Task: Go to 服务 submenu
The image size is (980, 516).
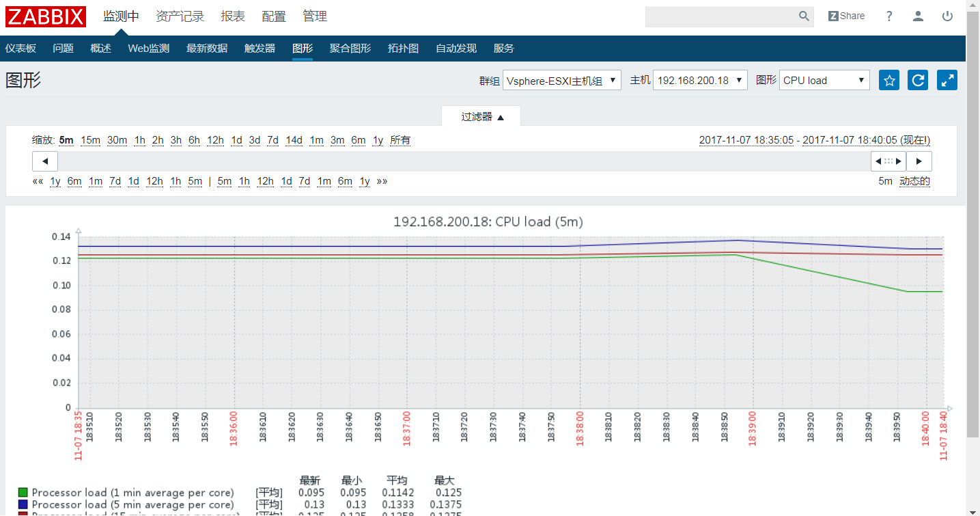Action: [504, 49]
